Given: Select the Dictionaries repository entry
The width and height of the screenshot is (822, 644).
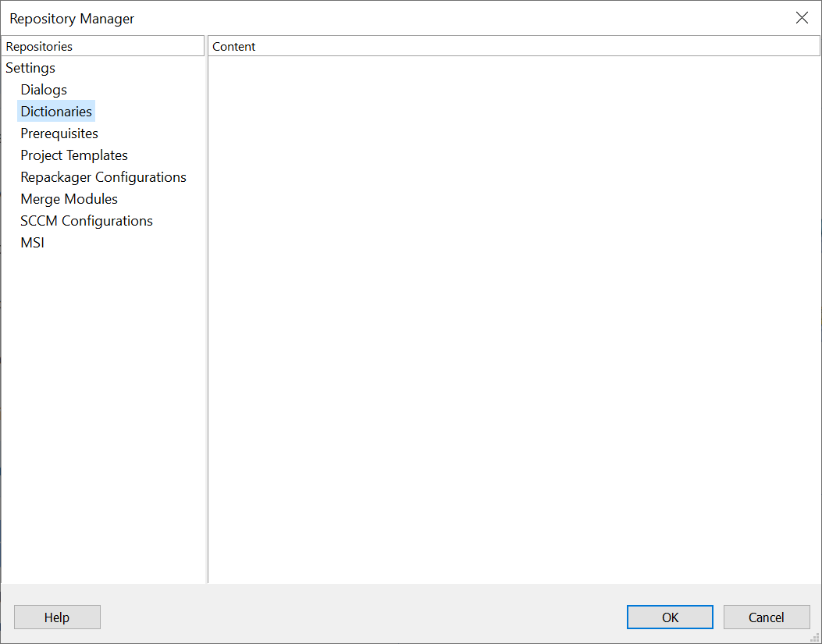Looking at the screenshot, I should pos(56,112).
